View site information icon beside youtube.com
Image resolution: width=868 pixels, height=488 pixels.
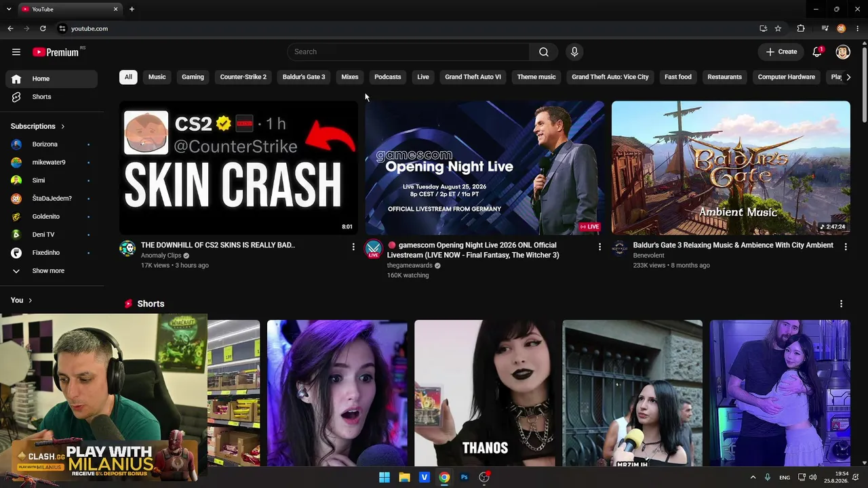(x=62, y=28)
